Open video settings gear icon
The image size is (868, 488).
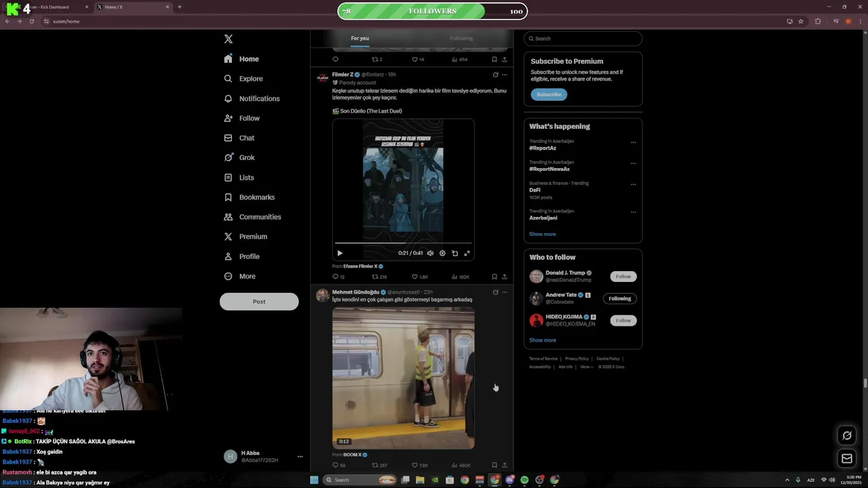coord(442,253)
